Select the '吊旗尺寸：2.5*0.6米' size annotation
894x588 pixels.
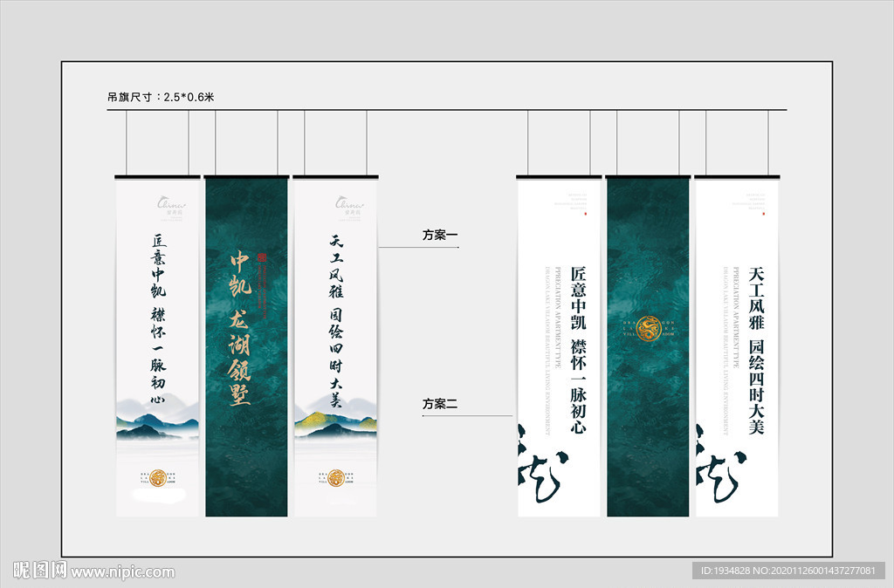click(x=162, y=99)
